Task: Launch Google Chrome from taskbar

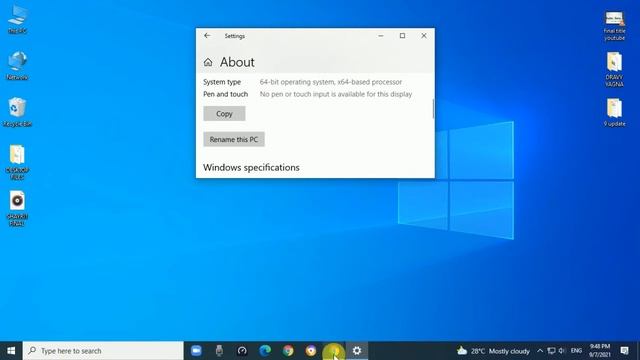Action: [288, 351]
